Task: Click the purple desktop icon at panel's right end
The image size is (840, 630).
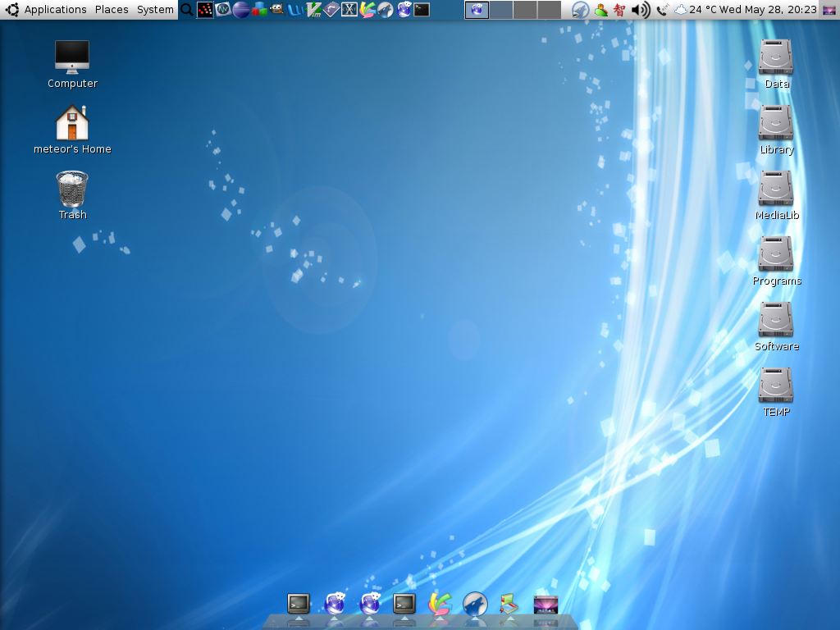Action: pos(829,10)
